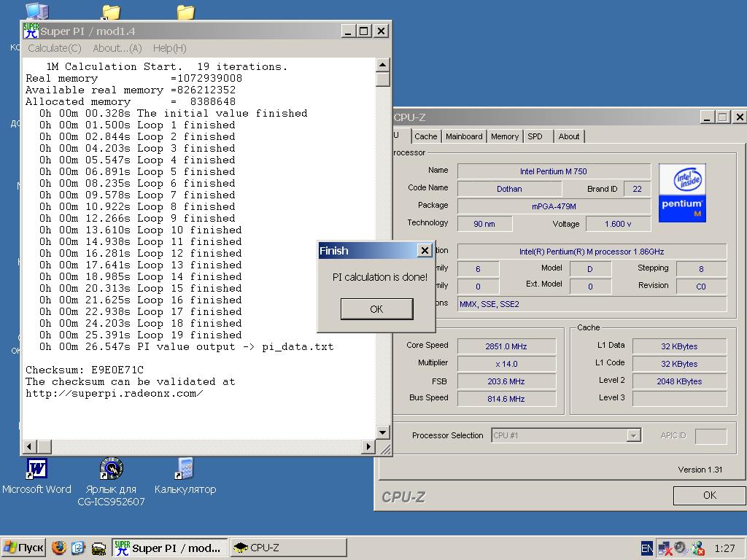Click the Intel Pentium M logo

click(x=682, y=192)
